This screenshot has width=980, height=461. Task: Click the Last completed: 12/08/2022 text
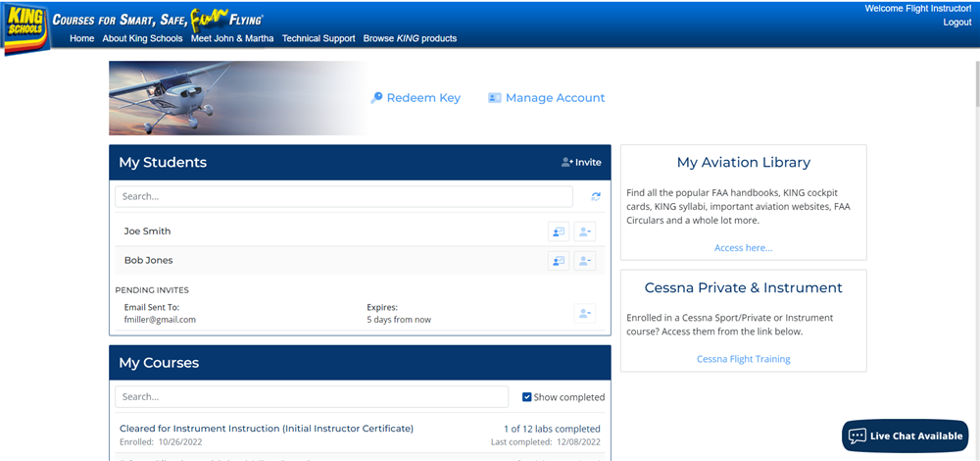(546, 442)
